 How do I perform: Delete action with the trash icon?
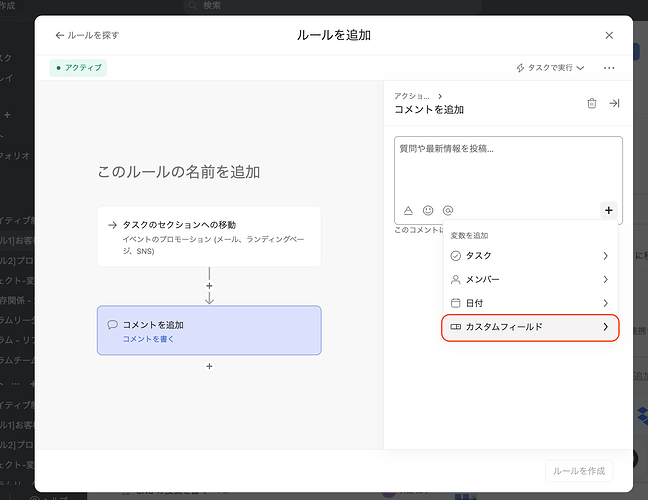point(592,103)
